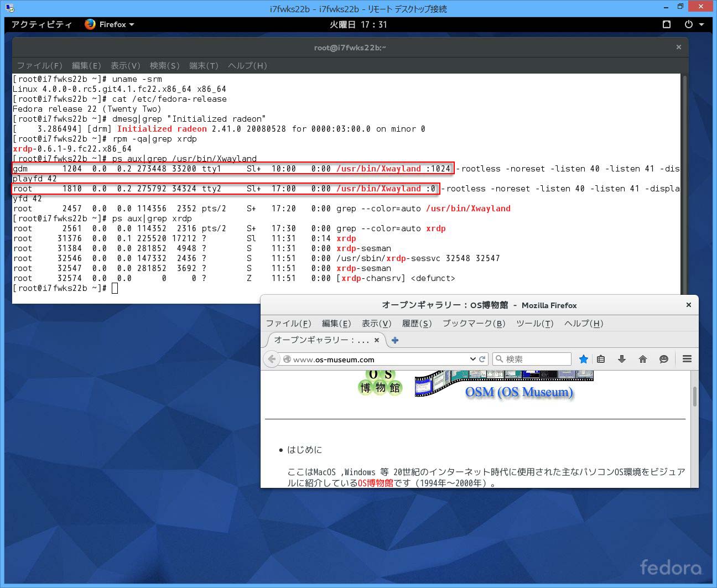Open the power system menu icon
This screenshot has width=717, height=588.
689,24
